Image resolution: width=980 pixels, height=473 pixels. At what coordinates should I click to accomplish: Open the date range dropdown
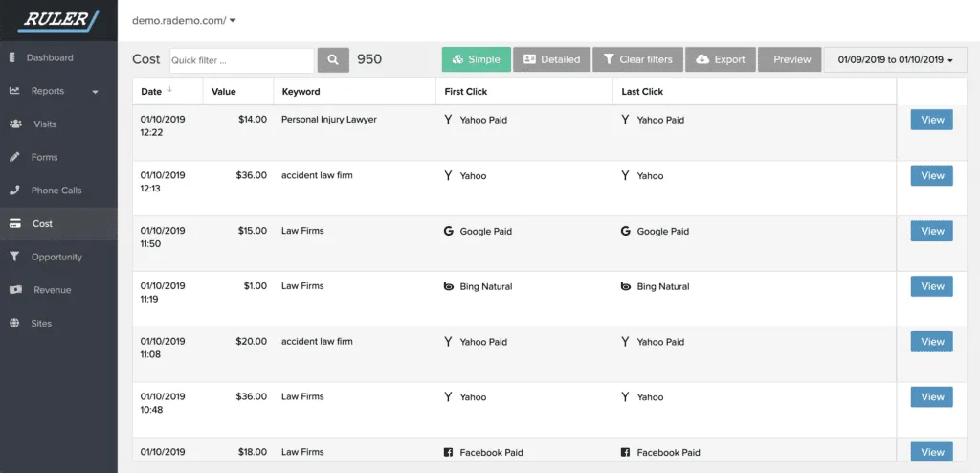pos(895,59)
